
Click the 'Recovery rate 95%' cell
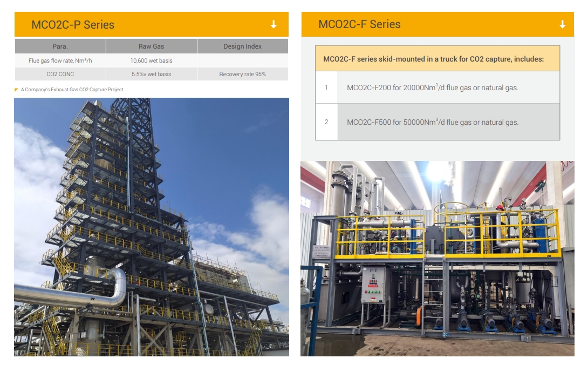tap(242, 74)
